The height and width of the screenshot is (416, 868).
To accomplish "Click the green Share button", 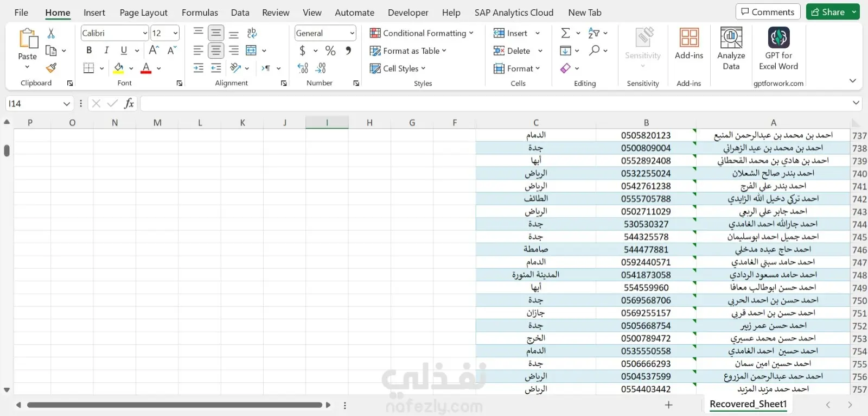I will tap(833, 12).
